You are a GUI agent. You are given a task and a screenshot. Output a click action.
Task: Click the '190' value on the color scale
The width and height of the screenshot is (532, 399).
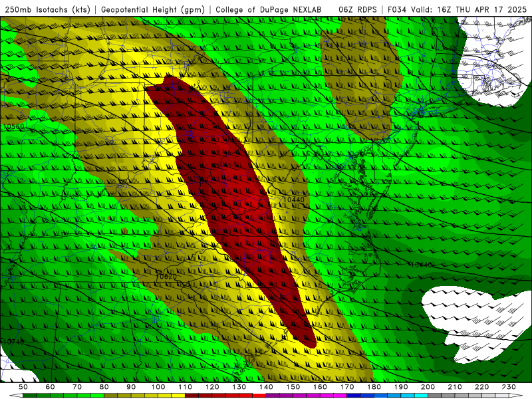(401, 387)
